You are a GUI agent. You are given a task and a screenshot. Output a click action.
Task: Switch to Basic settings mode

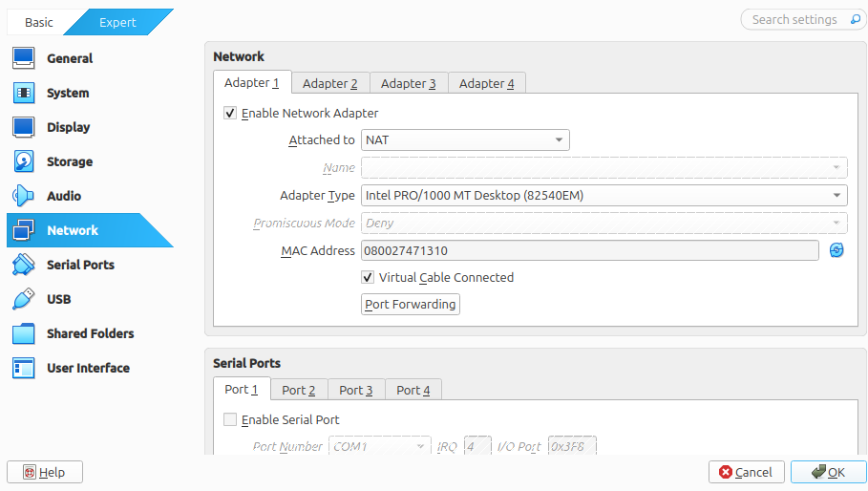(39, 22)
